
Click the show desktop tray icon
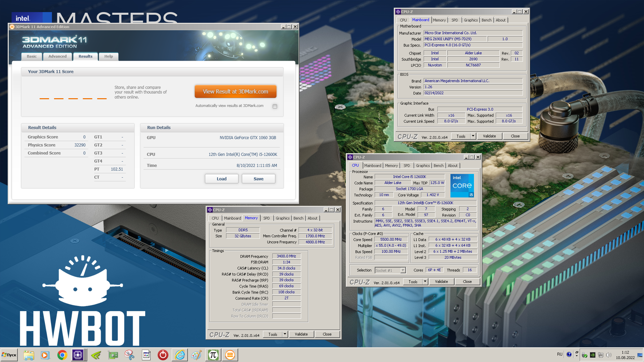tap(640, 355)
